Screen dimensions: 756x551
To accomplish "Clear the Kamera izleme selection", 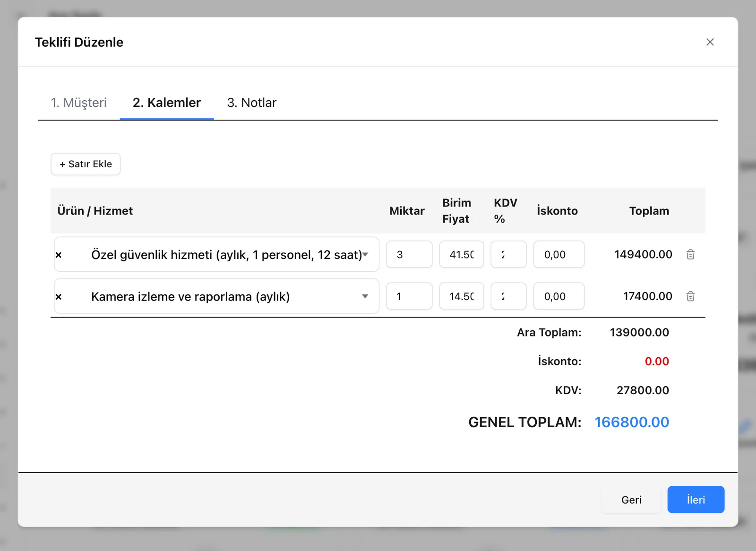I will 59,297.
